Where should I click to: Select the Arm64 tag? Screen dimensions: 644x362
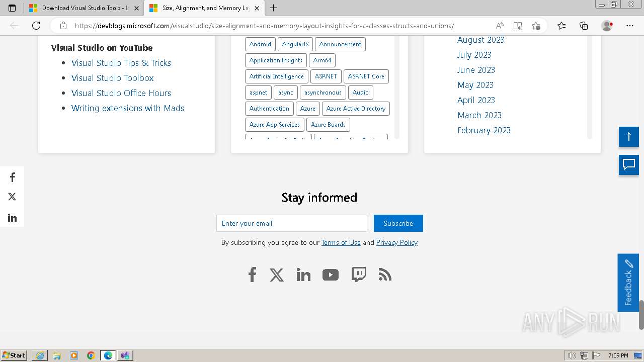pyautogui.click(x=322, y=60)
